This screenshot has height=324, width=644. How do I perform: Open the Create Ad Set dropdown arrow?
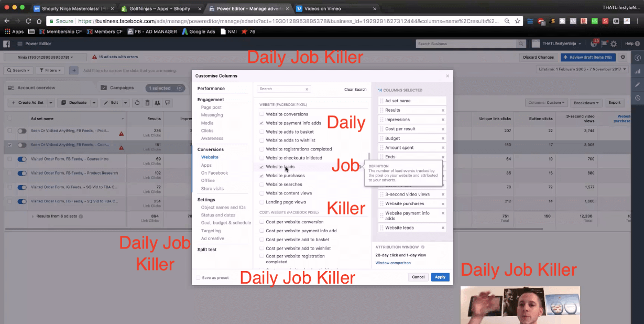click(51, 103)
